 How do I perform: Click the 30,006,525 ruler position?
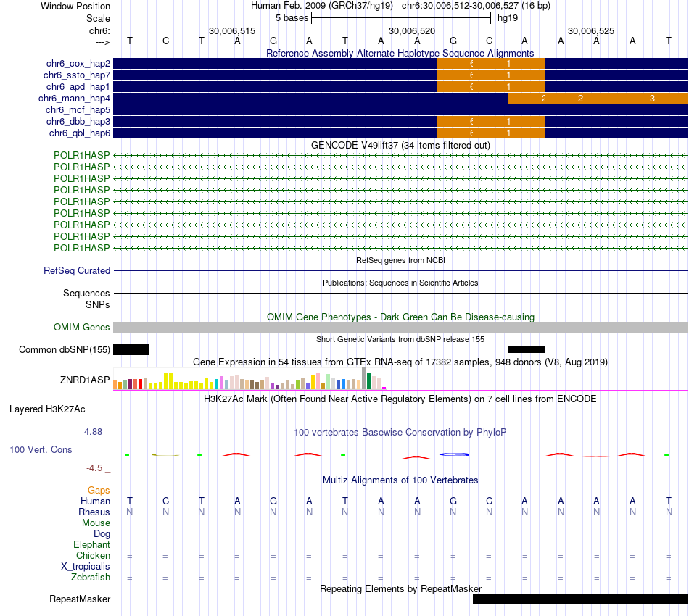pyautogui.click(x=591, y=30)
